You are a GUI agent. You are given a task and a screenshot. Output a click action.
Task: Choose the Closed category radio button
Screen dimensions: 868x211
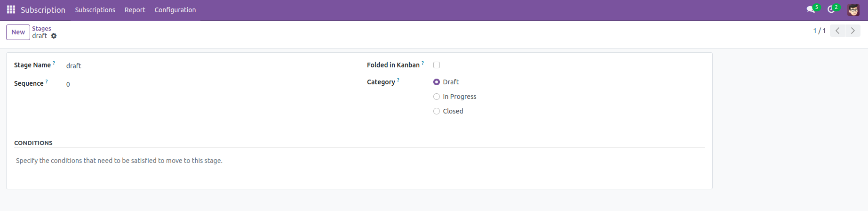point(437,111)
